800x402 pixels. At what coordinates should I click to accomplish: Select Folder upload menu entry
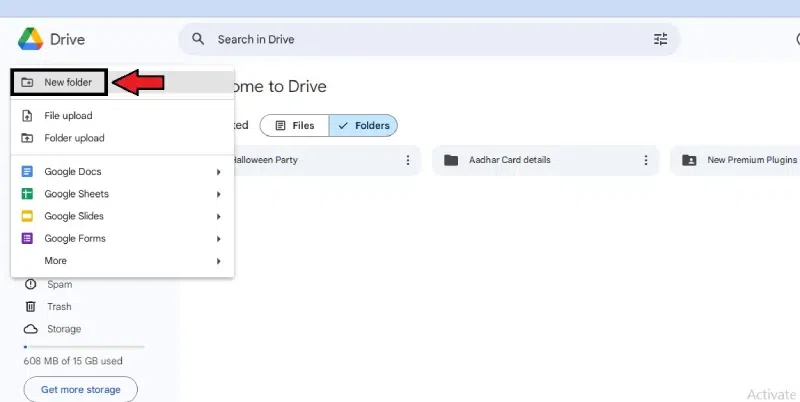click(x=122, y=138)
